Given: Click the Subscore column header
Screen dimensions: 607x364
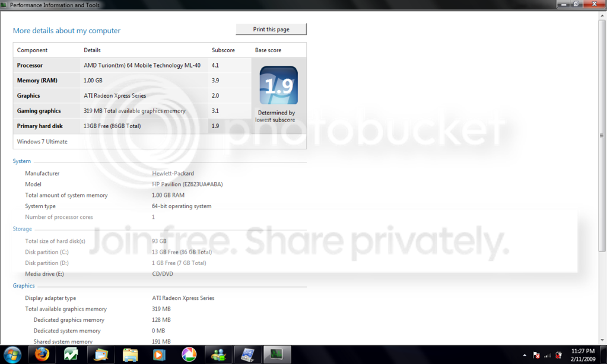Looking at the screenshot, I should pyautogui.click(x=223, y=50).
